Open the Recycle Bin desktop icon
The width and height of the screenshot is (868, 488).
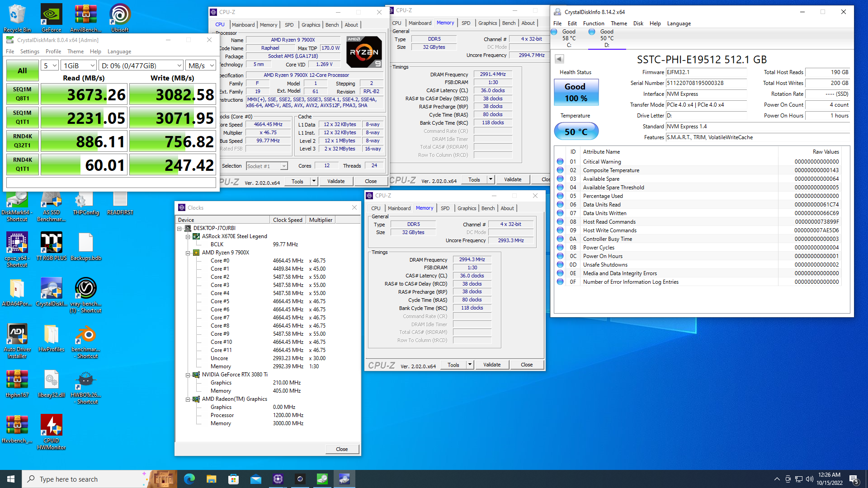pyautogui.click(x=17, y=18)
